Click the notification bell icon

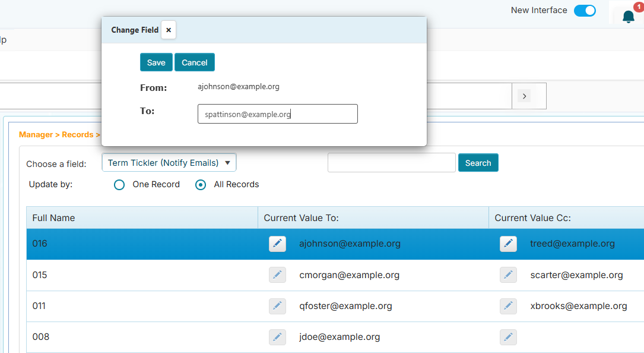pos(628,17)
